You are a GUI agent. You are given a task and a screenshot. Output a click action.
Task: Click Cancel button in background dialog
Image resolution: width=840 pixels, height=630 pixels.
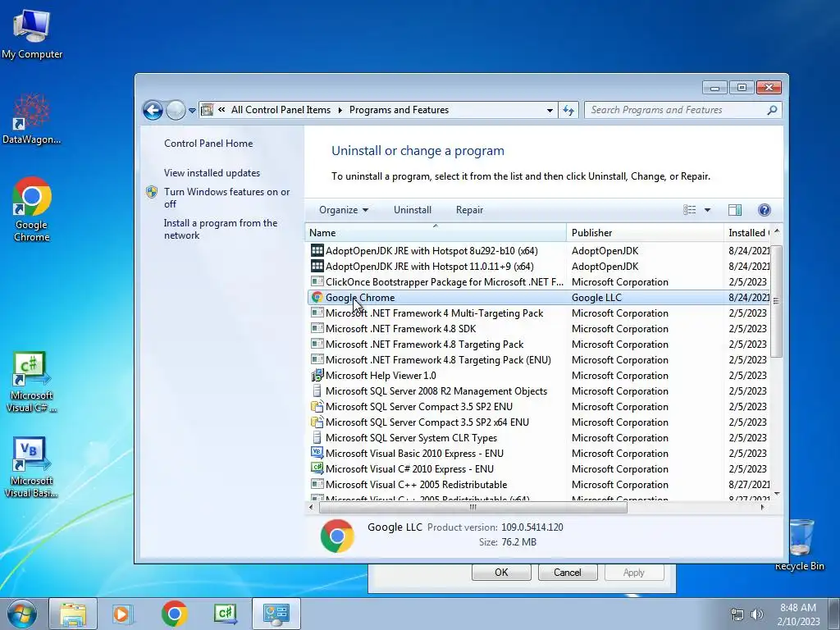click(x=568, y=572)
